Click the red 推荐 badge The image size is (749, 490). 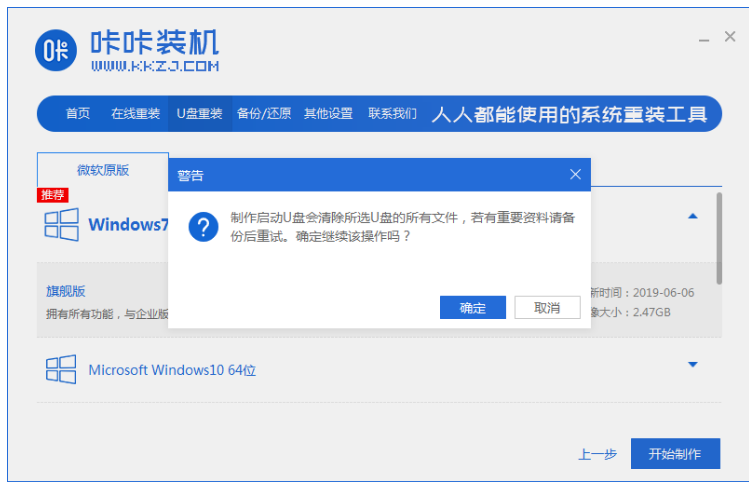53,194
